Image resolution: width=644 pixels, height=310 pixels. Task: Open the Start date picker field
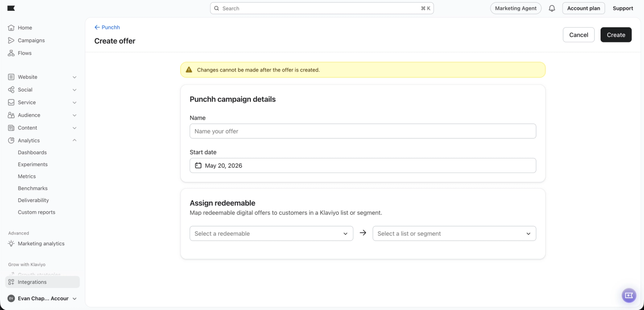(363, 166)
